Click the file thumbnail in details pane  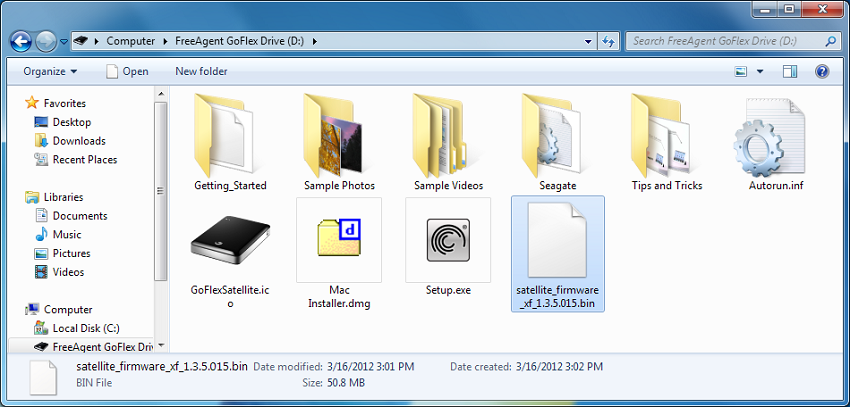click(x=43, y=377)
